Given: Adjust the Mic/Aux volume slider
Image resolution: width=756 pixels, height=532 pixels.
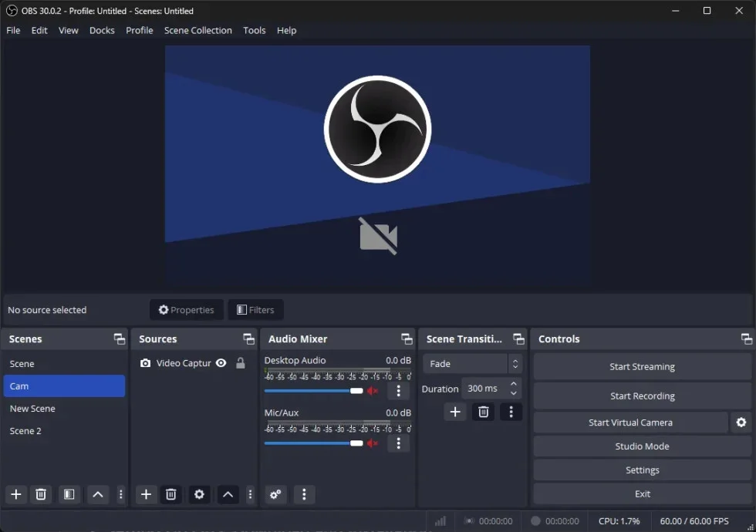Looking at the screenshot, I should [x=313, y=443].
